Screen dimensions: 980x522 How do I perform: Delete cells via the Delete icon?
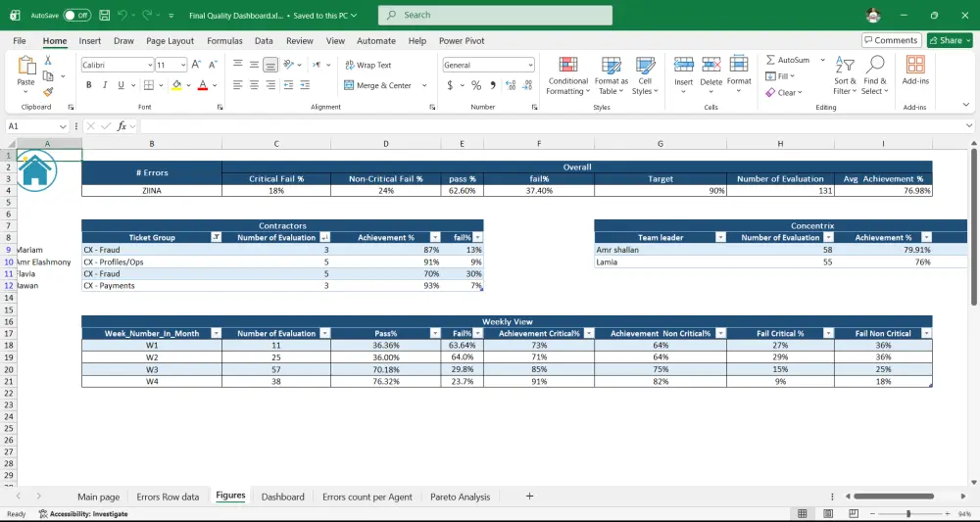(711, 65)
